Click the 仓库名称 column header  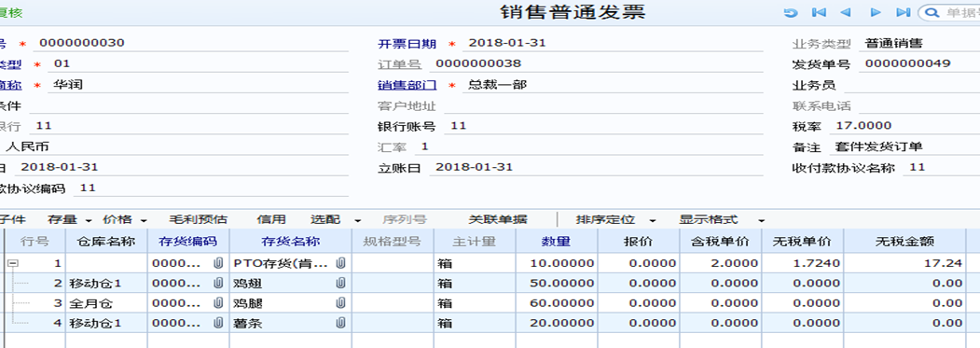tap(106, 242)
